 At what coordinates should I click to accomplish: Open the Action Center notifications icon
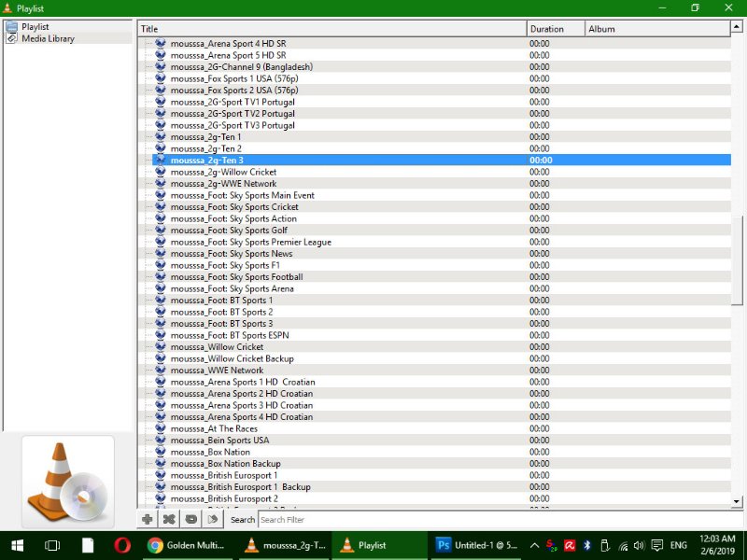[x=657, y=546]
